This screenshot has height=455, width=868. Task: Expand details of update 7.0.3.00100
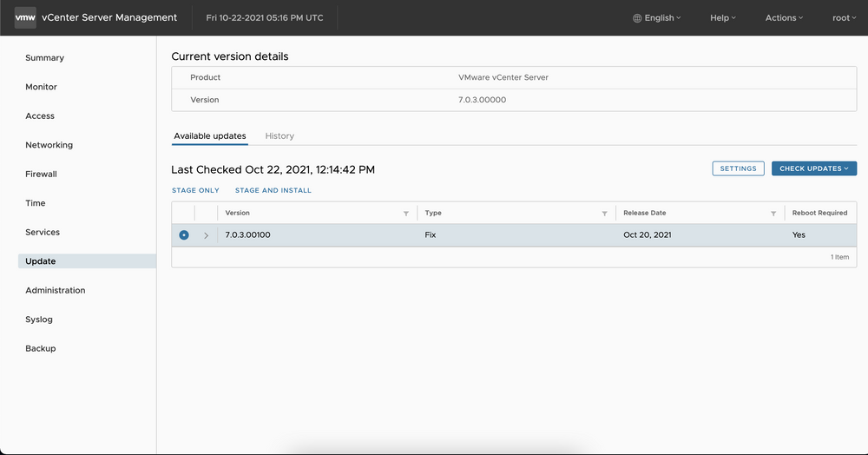[206, 235]
